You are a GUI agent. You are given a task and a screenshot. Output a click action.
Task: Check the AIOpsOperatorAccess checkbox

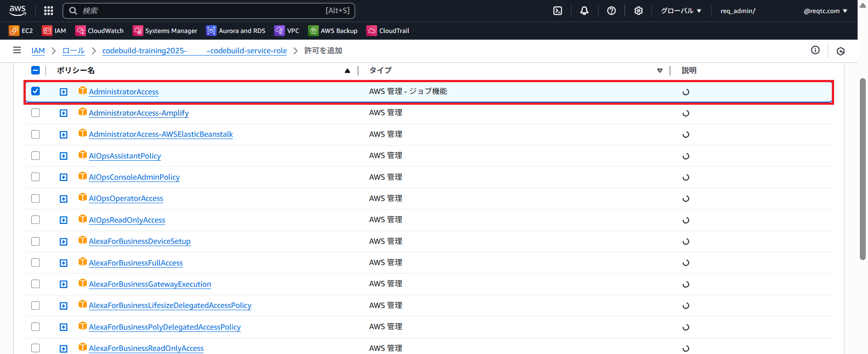(x=35, y=198)
